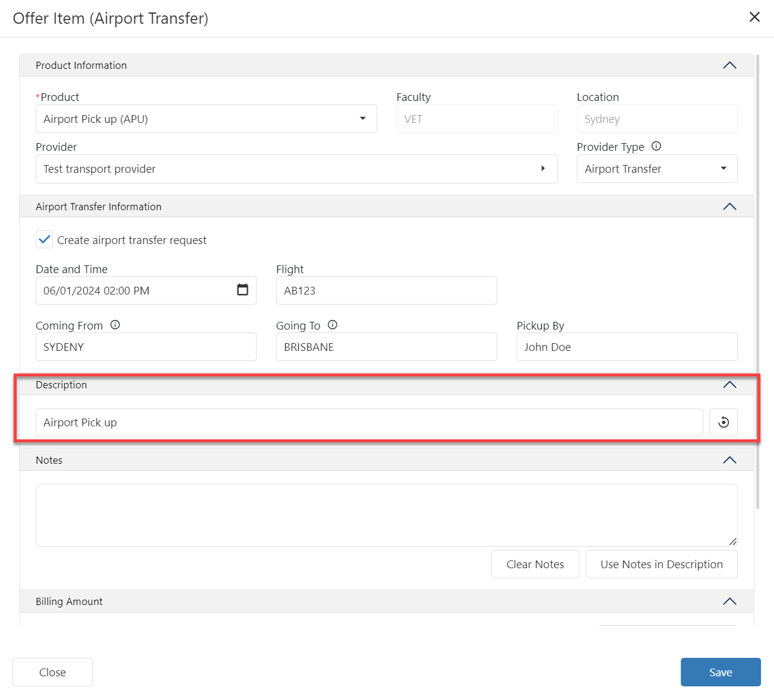The width and height of the screenshot is (774, 700).
Task: Collapse the Notes section
Action: coord(729,460)
